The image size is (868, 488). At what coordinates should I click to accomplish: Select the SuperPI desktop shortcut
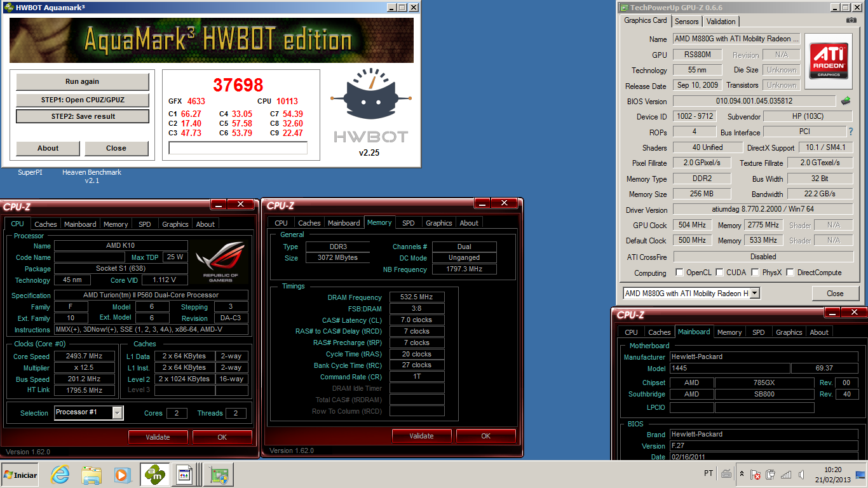coord(30,172)
